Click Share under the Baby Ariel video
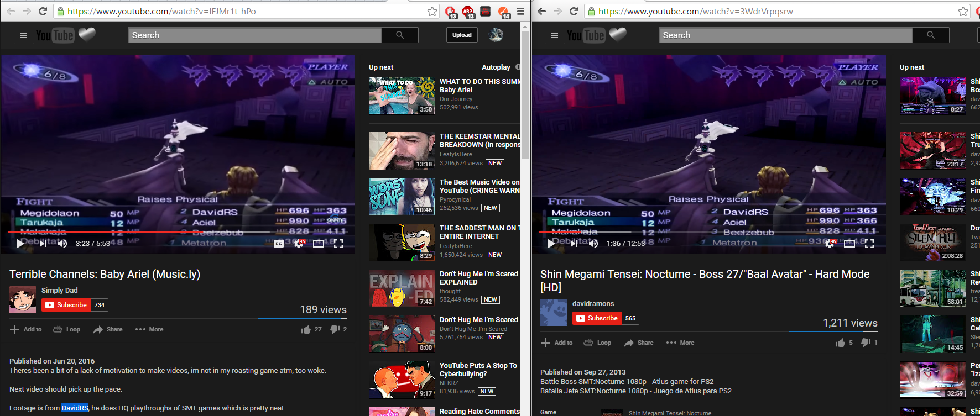 click(x=108, y=329)
